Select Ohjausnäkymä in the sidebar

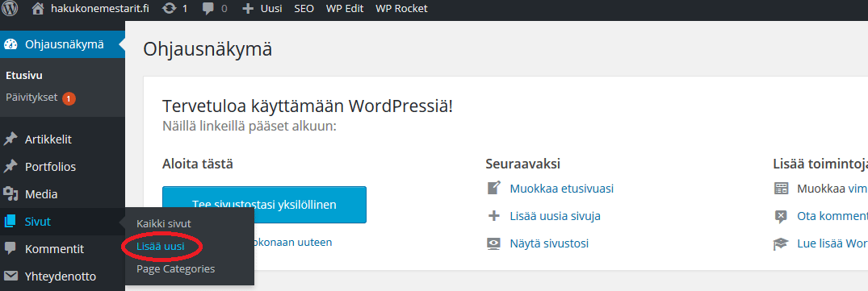[x=62, y=44]
